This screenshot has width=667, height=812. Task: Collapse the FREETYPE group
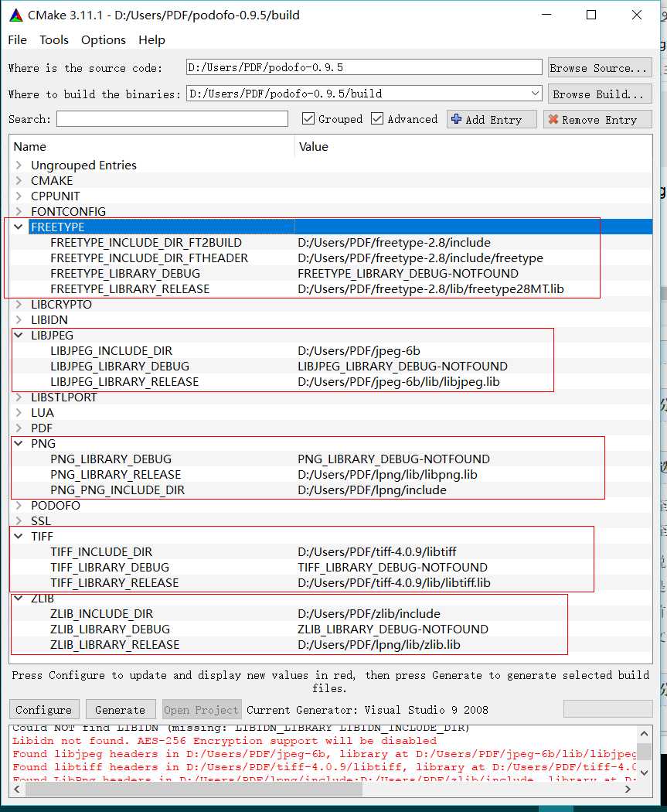click(x=19, y=227)
